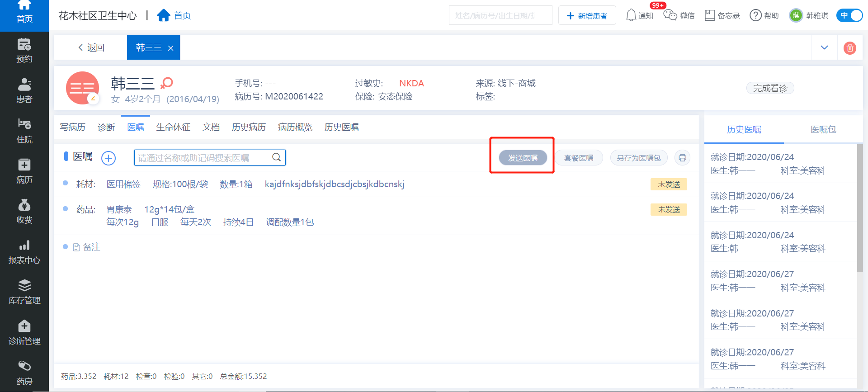This screenshot has width=868, height=392.
Task: Click the 总金额:15.352 total
Action: [x=243, y=376]
